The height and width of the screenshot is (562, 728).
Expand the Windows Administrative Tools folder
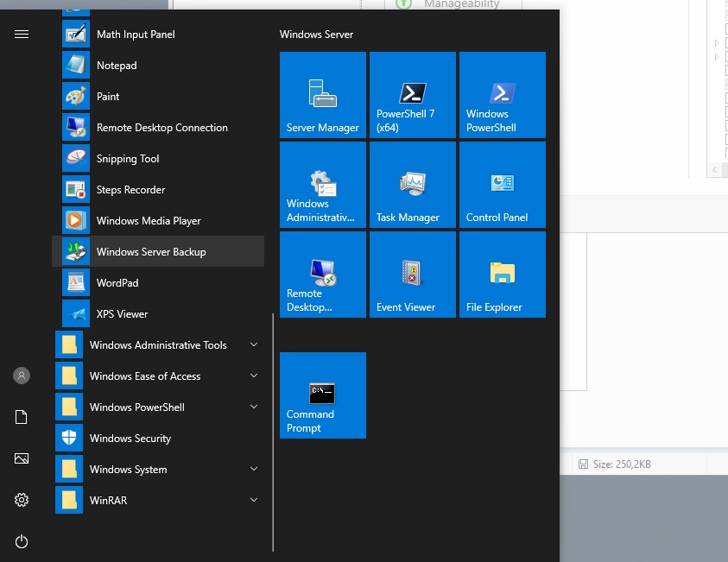pyautogui.click(x=158, y=345)
